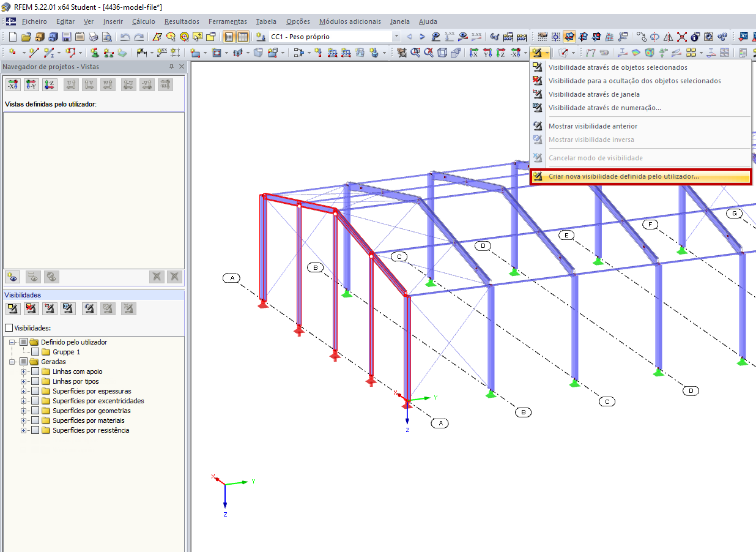
Task: Click show previous visibility icon in panel
Action: [x=90, y=308]
